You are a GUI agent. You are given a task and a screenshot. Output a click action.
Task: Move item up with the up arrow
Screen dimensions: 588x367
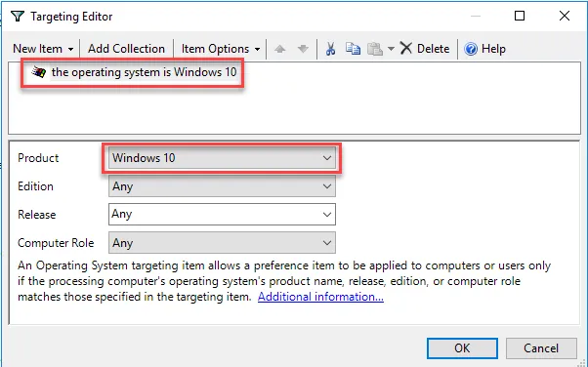pos(279,49)
